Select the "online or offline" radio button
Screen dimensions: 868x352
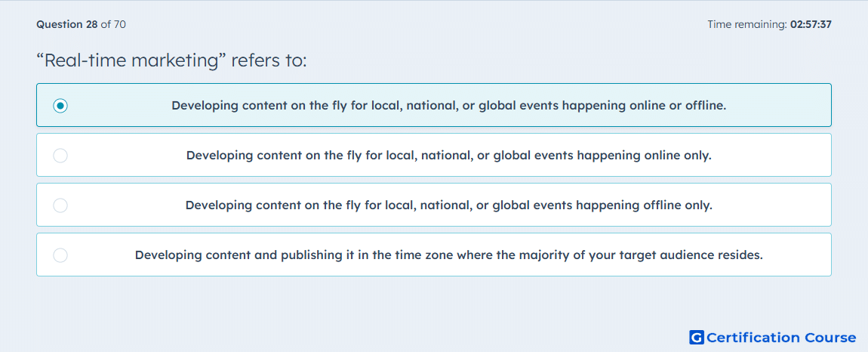60,105
